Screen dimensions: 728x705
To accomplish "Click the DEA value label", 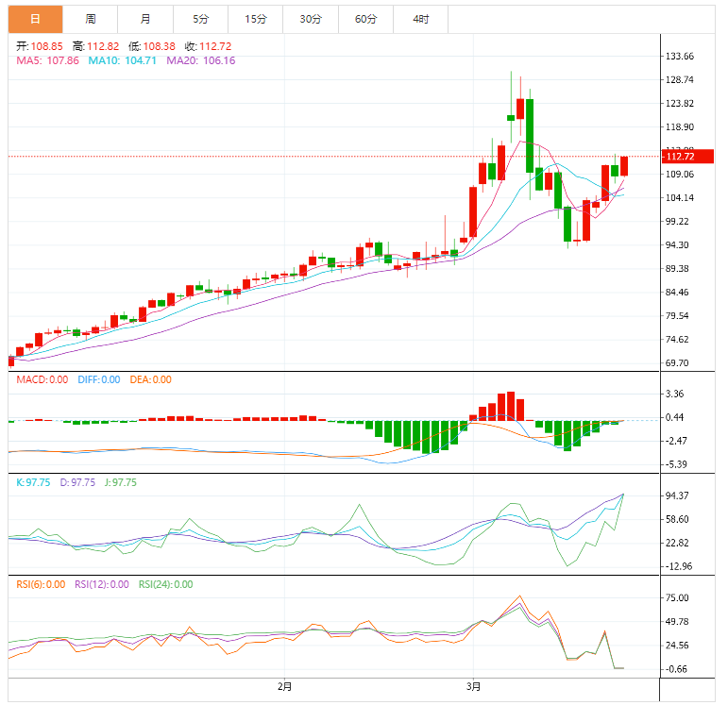I will pyautogui.click(x=149, y=379).
